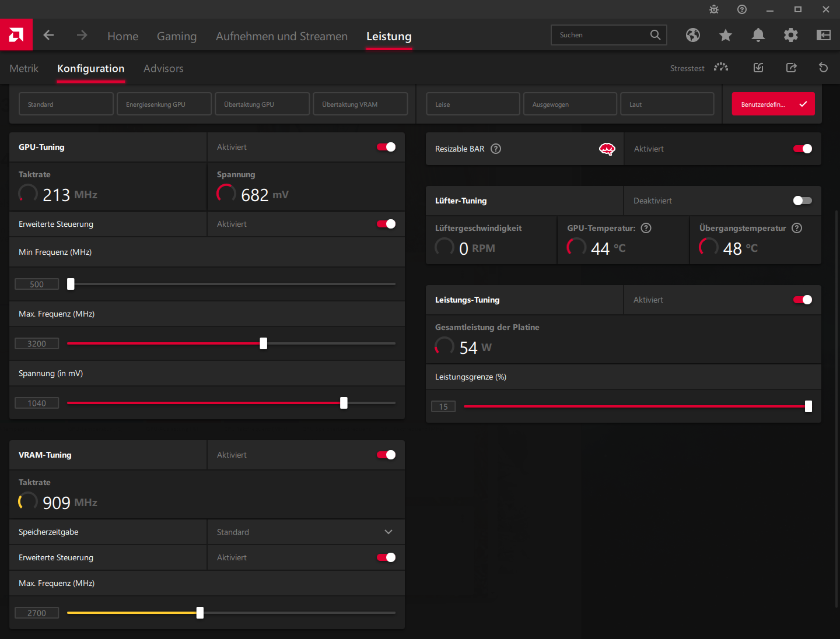The height and width of the screenshot is (639, 840).
Task: Start Stresstest gauge icon
Action: [721, 67]
